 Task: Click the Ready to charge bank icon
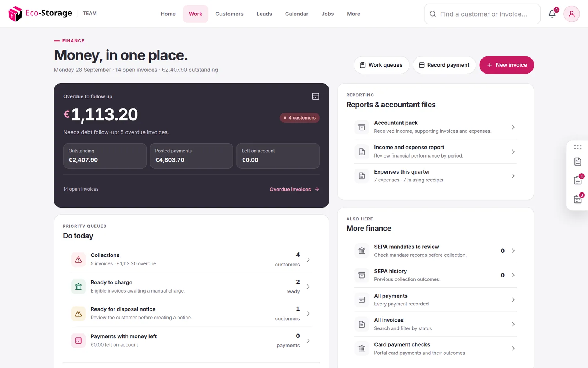pyautogui.click(x=78, y=287)
